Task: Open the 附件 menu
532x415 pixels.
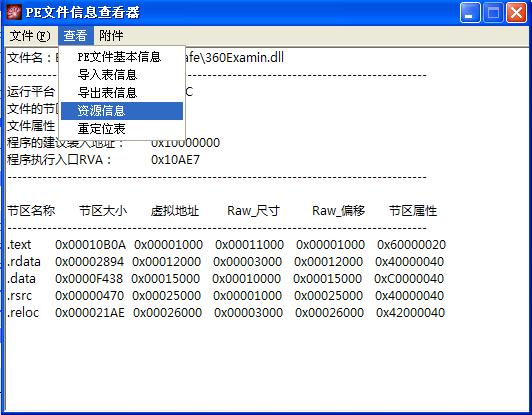Action: tap(111, 36)
